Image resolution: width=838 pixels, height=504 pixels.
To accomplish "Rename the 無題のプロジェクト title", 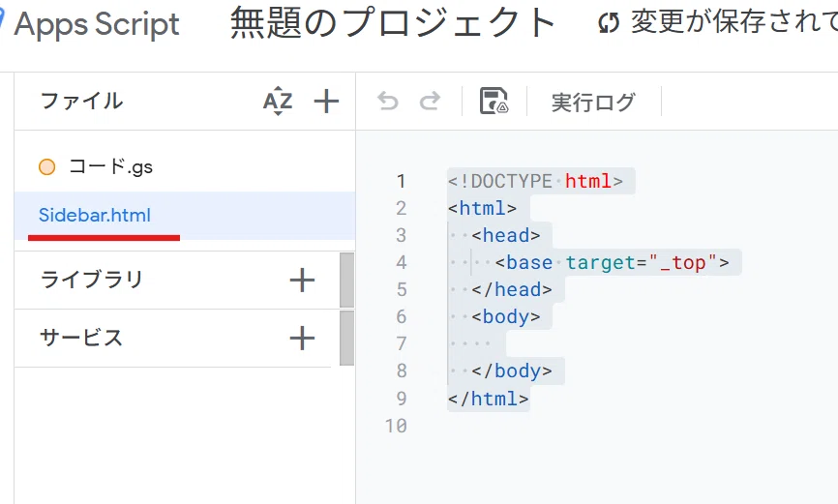I will [x=393, y=24].
